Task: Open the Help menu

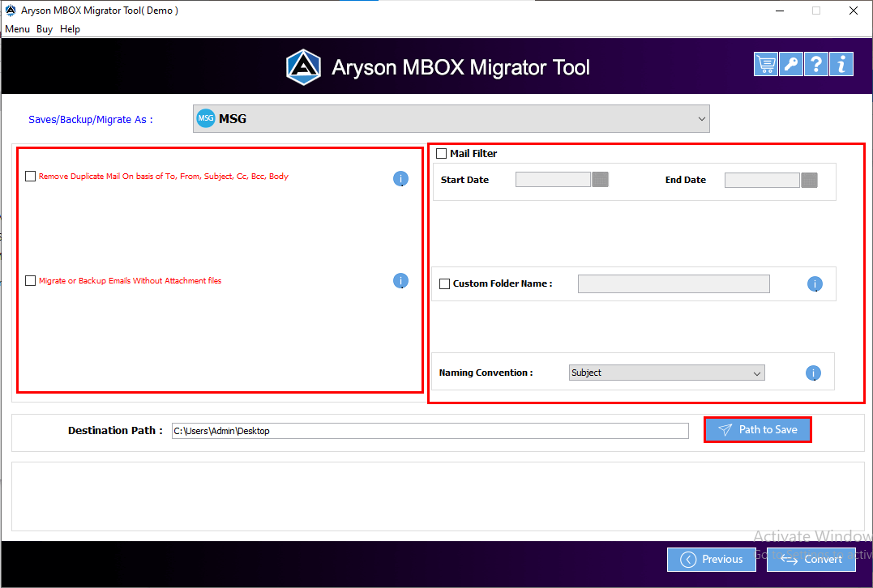Action: (x=71, y=29)
